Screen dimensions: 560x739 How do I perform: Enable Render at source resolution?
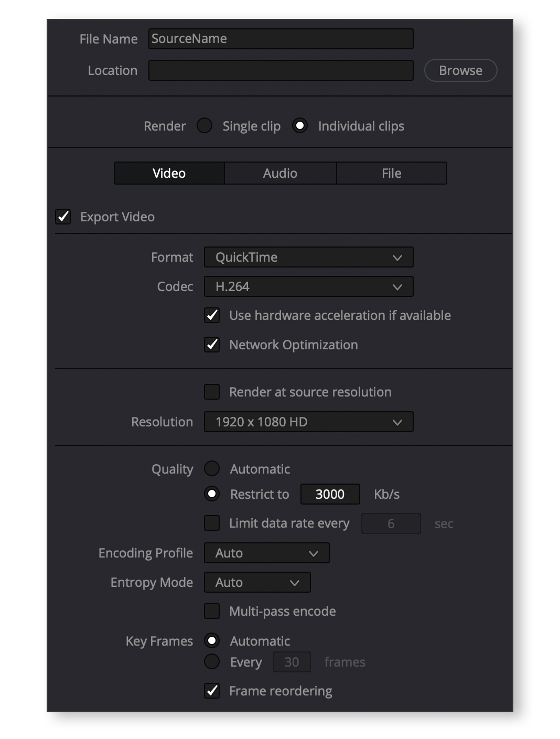point(212,392)
